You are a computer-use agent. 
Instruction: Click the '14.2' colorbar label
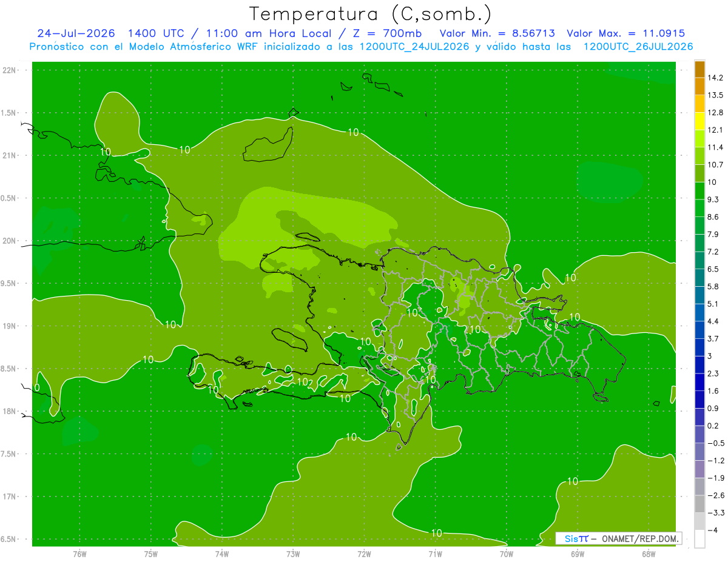[715, 78]
